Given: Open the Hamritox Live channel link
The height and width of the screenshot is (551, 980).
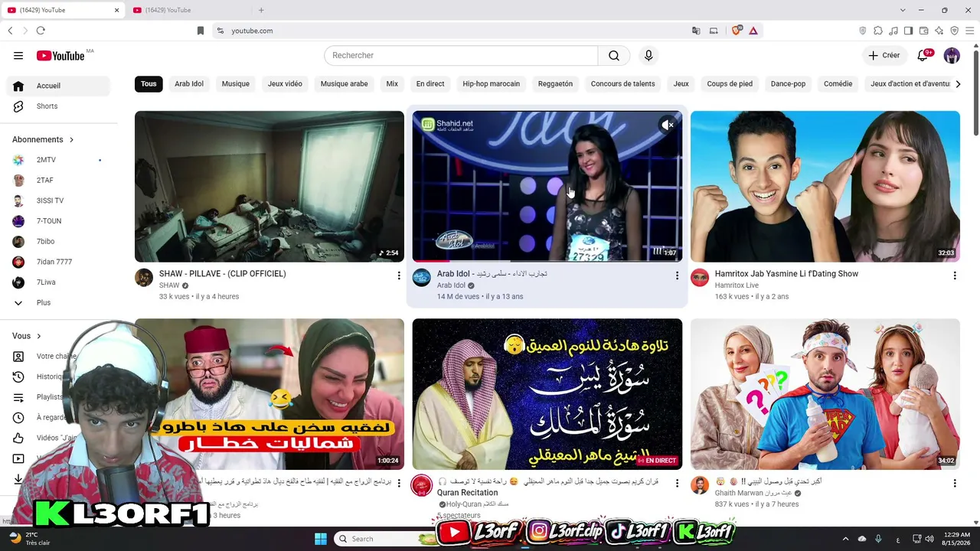Looking at the screenshot, I should pyautogui.click(x=737, y=285).
